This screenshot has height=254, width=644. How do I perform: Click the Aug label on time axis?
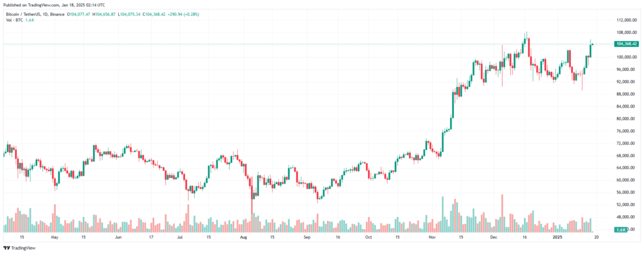click(x=243, y=238)
